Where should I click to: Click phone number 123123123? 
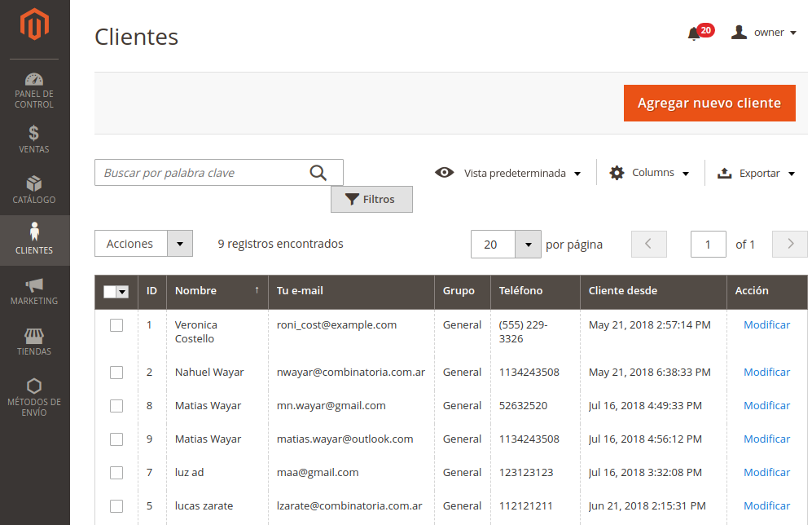(x=526, y=473)
